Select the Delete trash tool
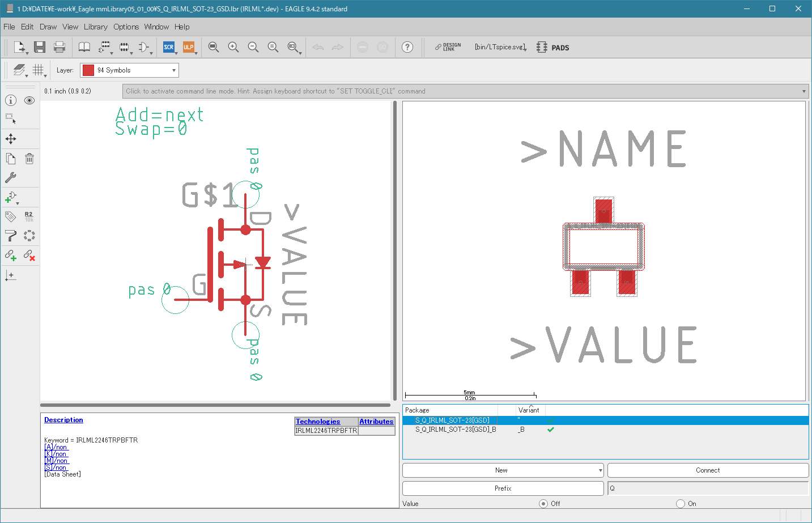This screenshot has height=523, width=812. 29,159
